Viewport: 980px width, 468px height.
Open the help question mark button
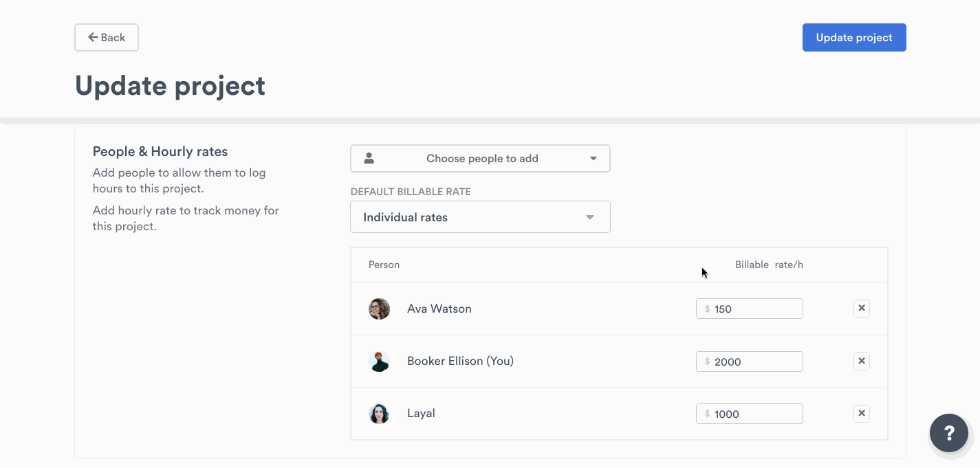(x=949, y=433)
